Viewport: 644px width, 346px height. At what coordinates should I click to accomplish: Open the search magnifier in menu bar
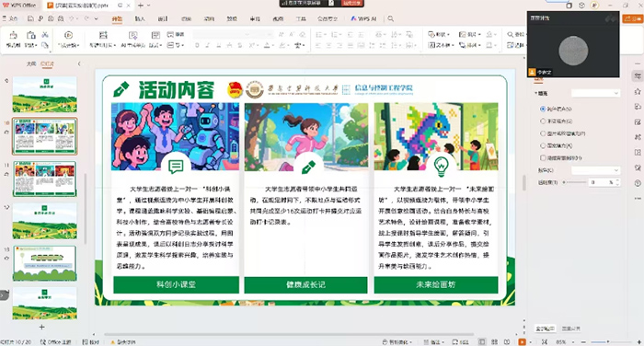click(x=391, y=18)
